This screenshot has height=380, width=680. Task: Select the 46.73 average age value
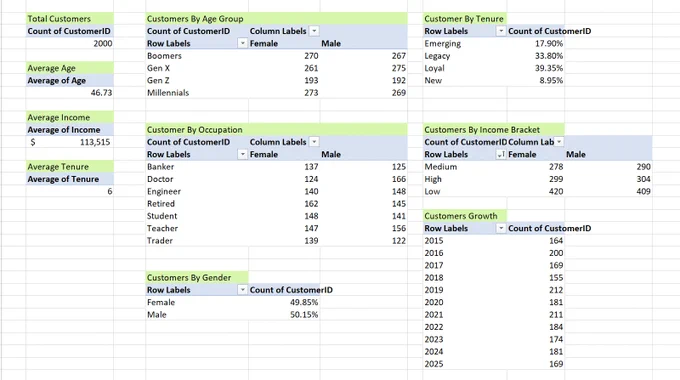pos(70,92)
